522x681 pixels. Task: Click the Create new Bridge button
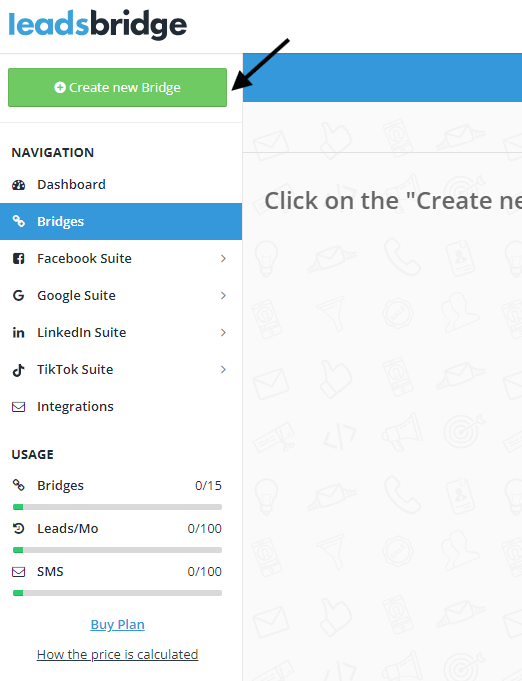(x=117, y=87)
